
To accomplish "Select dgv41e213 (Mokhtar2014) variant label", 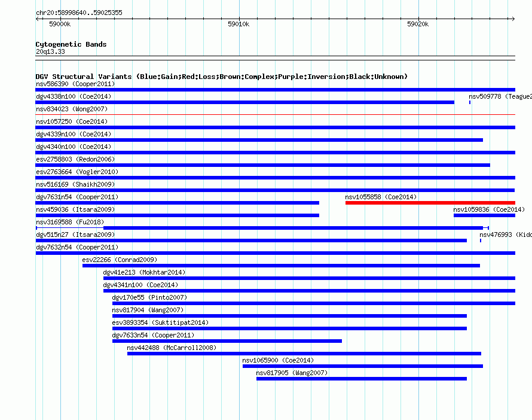I will click(144, 272).
